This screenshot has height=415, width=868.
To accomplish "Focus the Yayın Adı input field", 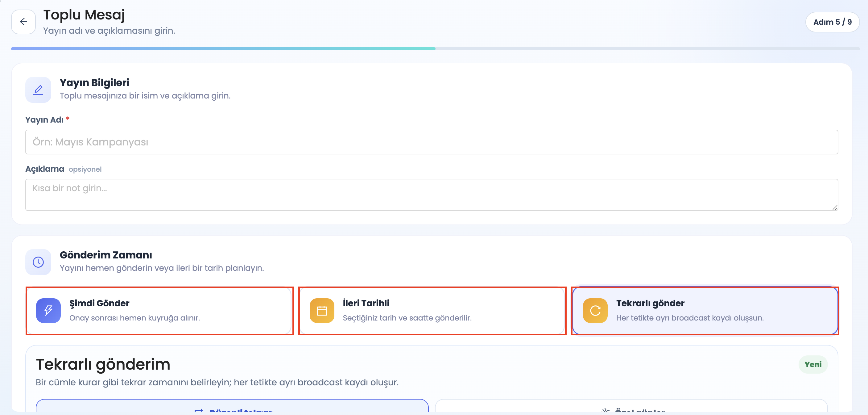I will click(x=432, y=142).
